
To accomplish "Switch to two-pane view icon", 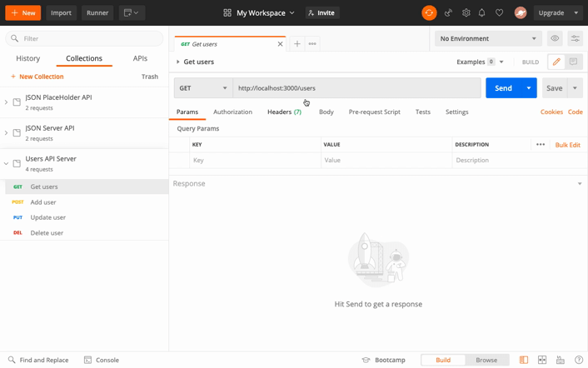I will tap(542, 360).
